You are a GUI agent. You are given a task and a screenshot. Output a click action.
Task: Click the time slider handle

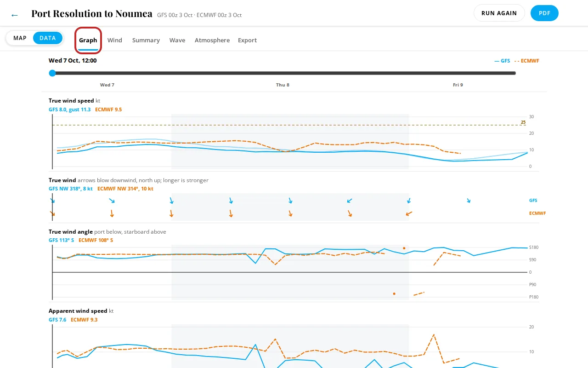click(52, 73)
